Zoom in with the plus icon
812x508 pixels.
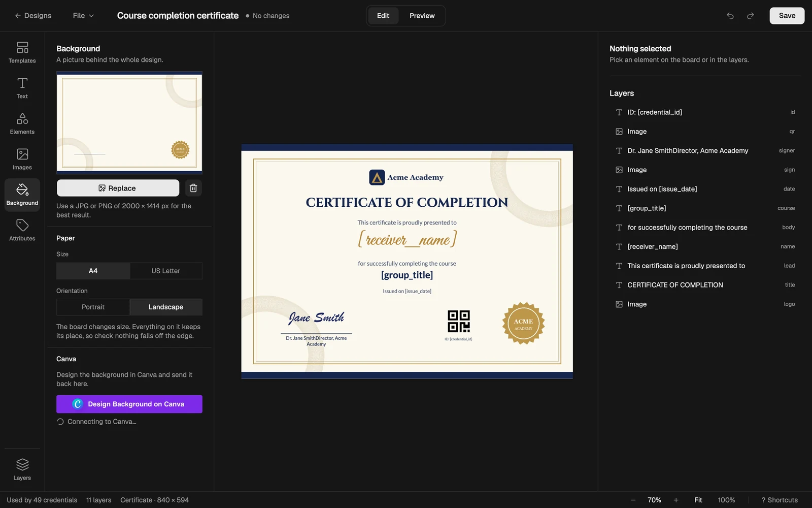click(x=676, y=500)
